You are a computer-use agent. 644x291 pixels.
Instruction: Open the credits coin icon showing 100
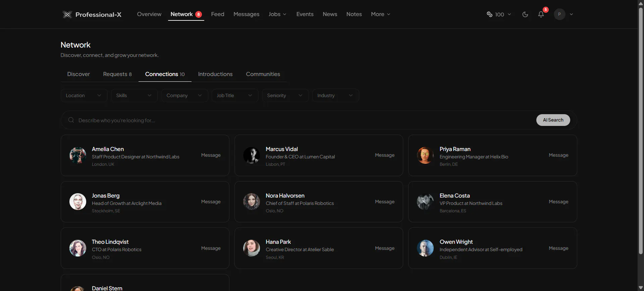[x=489, y=14]
